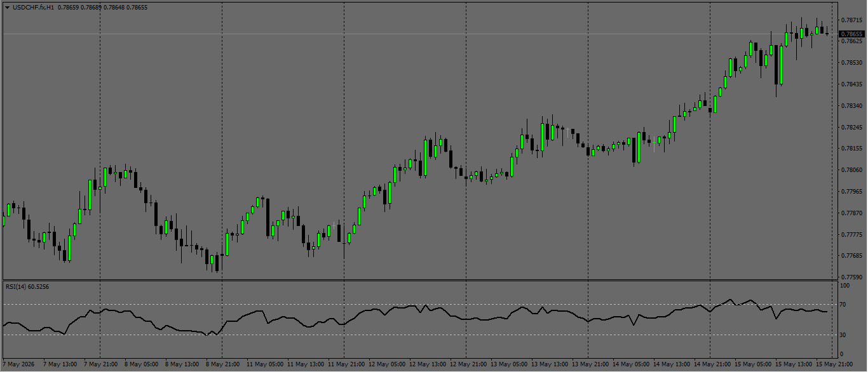The width and height of the screenshot is (868, 372).
Task: Click the 7 May 21:00 time label
Action: click(100, 365)
